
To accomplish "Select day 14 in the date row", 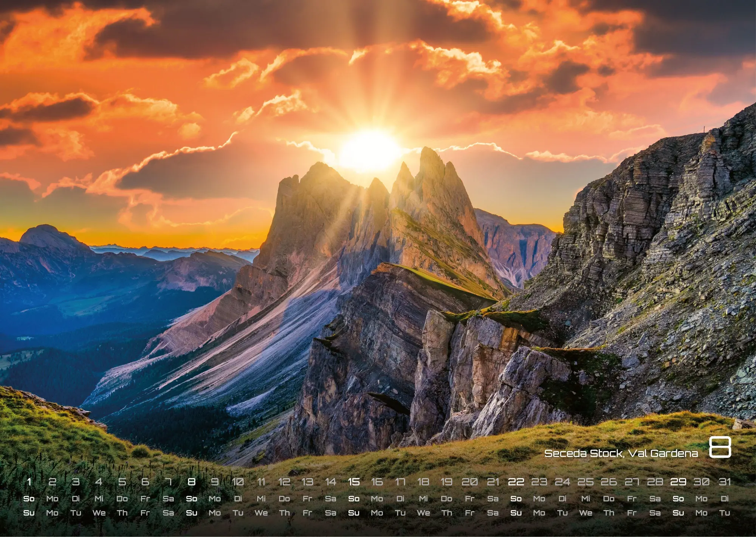I will pos(331,482).
